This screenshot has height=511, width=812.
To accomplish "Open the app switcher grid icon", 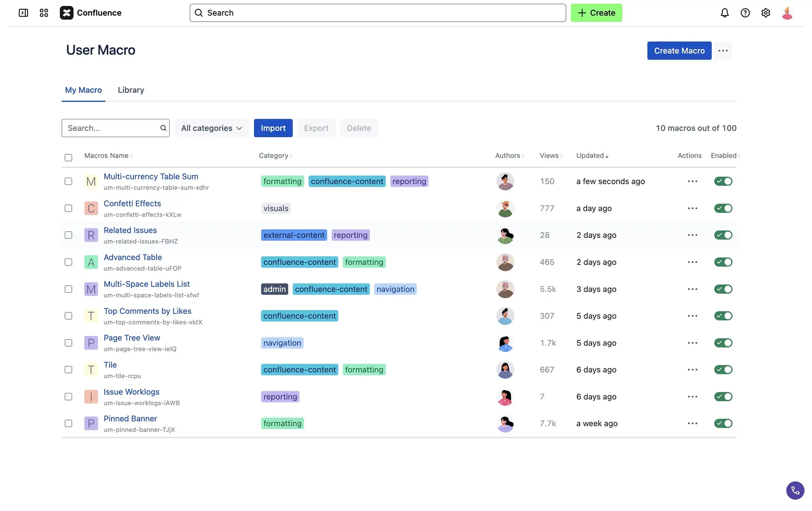I will (x=44, y=13).
